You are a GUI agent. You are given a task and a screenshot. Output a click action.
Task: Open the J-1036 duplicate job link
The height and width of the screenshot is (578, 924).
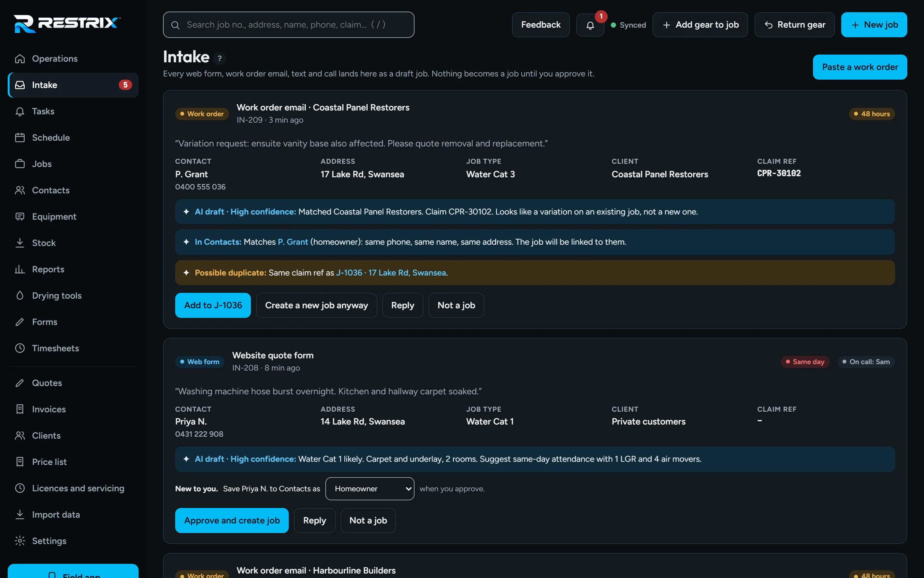coord(391,273)
